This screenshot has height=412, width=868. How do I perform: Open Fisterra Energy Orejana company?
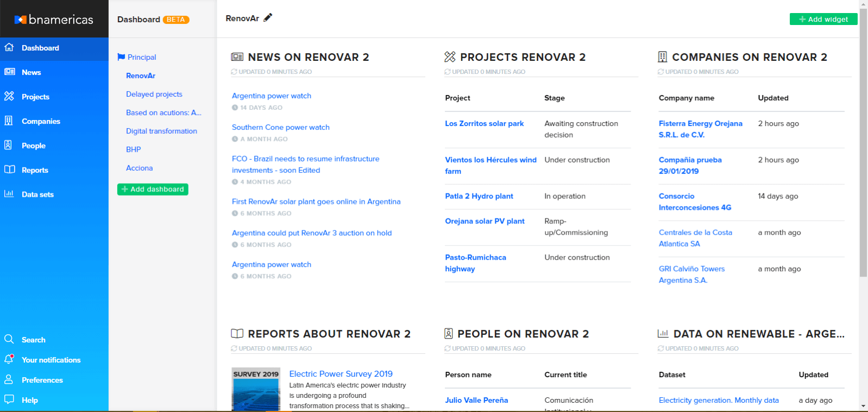pyautogui.click(x=701, y=129)
